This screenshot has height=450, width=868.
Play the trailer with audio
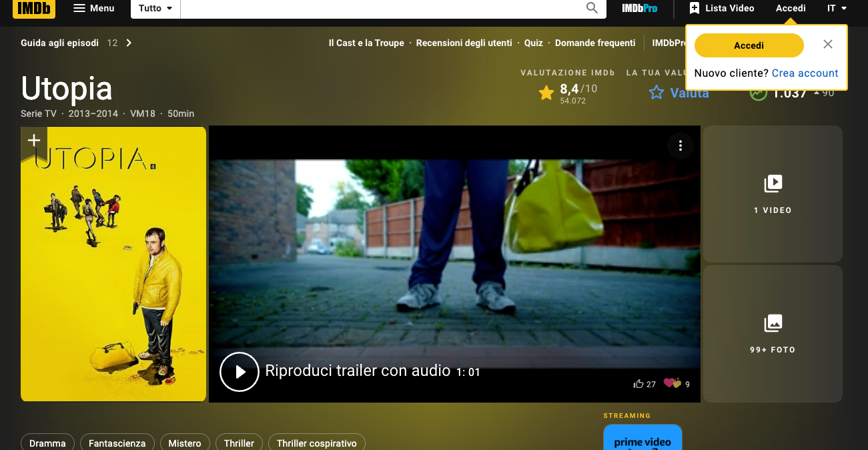pyautogui.click(x=239, y=371)
